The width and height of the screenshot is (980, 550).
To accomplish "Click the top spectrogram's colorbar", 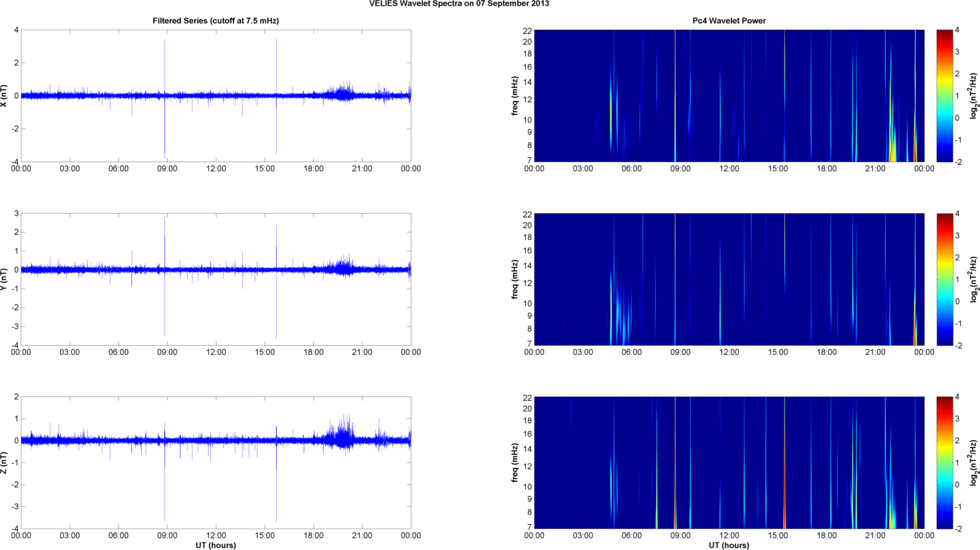I will pos(944,96).
